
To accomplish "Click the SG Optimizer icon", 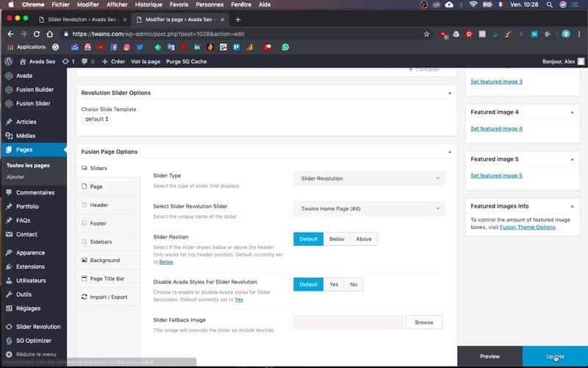I will coord(9,340).
